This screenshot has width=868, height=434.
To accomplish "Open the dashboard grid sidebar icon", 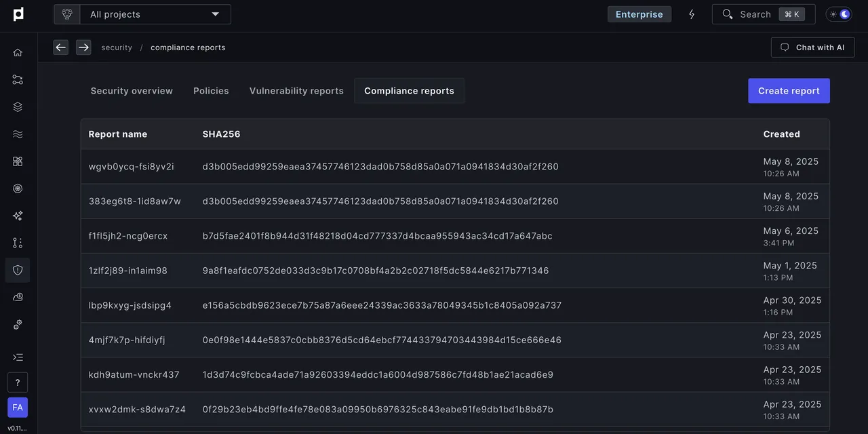I will 18,161.
